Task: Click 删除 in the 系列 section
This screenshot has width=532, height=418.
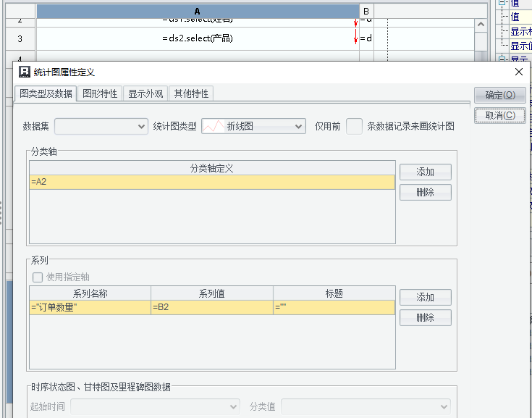Action: tap(425, 317)
